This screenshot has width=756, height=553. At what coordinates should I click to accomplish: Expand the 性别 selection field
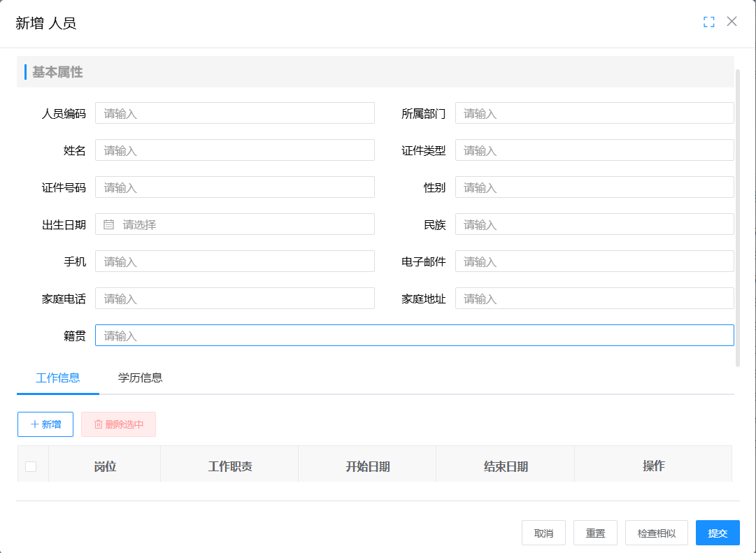(x=594, y=187)
